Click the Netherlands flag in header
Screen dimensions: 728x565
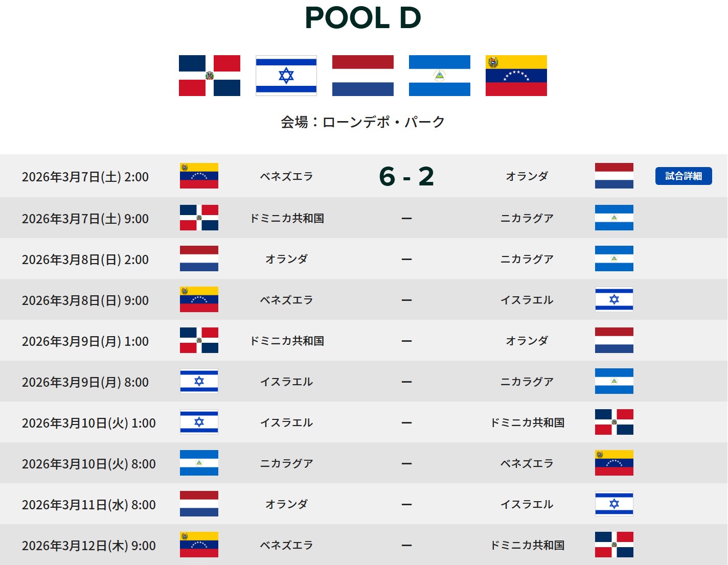pos(363,76)
